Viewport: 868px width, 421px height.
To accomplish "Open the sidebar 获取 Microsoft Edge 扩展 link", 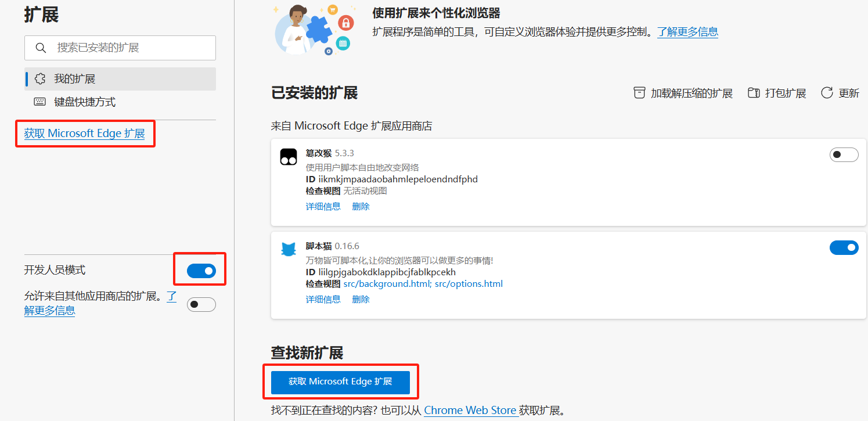I will [85, 134].
